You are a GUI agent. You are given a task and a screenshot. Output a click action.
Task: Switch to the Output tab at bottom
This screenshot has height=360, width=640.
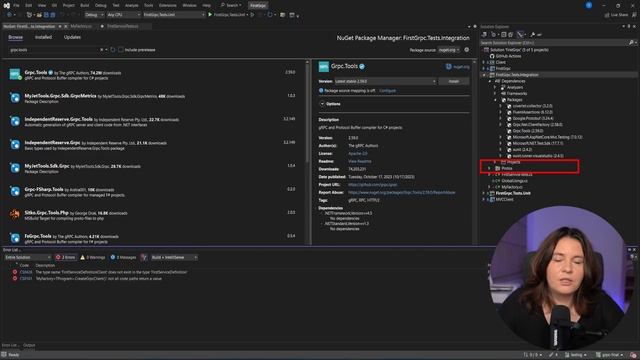coord(29,345)
